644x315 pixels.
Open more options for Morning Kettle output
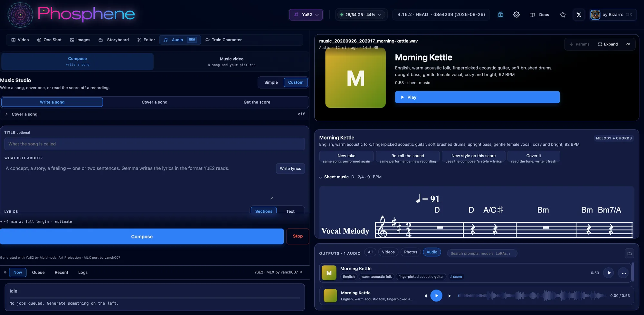[x=624, y=273]
